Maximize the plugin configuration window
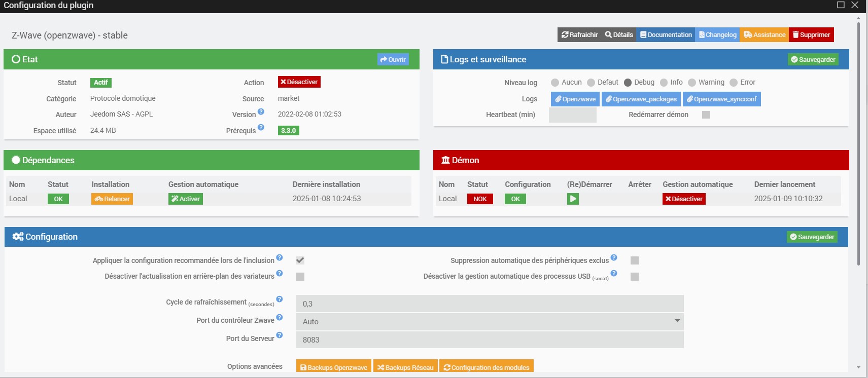Image resolution: width=868 pixels, height=378 pixels. (x=841, y=5)
